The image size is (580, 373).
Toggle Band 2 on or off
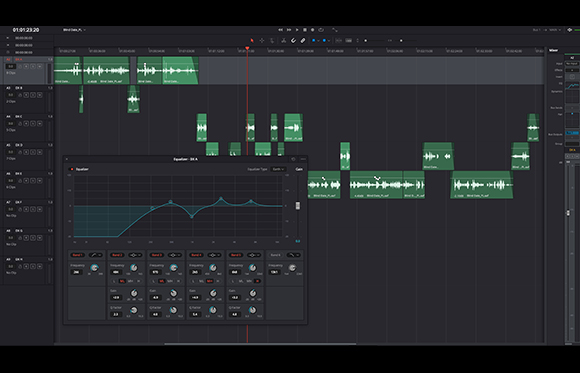pyautogui.click(x=117, y=255)
